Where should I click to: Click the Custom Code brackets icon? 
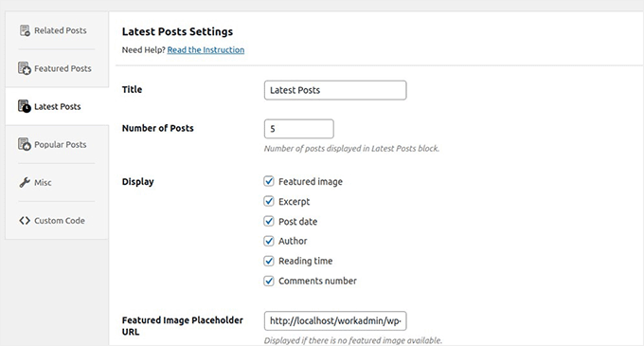(25, 221)
